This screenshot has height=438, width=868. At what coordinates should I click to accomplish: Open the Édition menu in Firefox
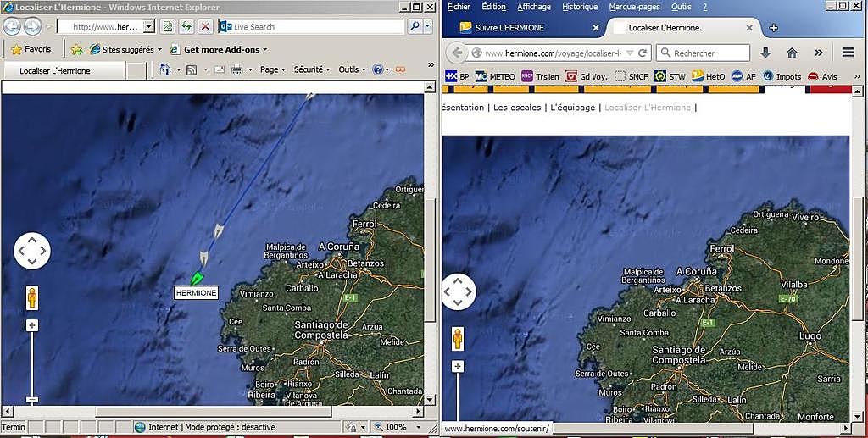coord(494,7)
